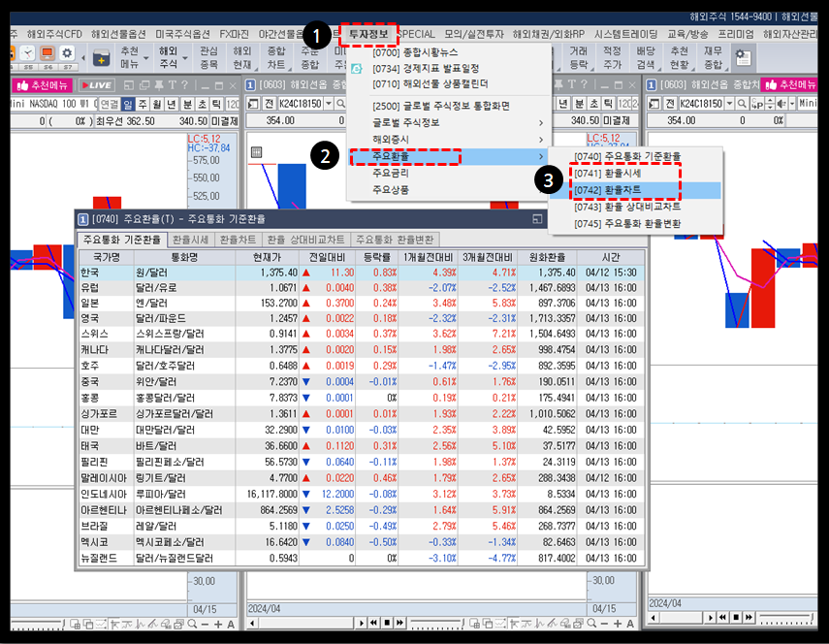Click the range slider in middle chart bottom bar
The height and width of the screenshot is (644, 829).
(x=436, y=623)
